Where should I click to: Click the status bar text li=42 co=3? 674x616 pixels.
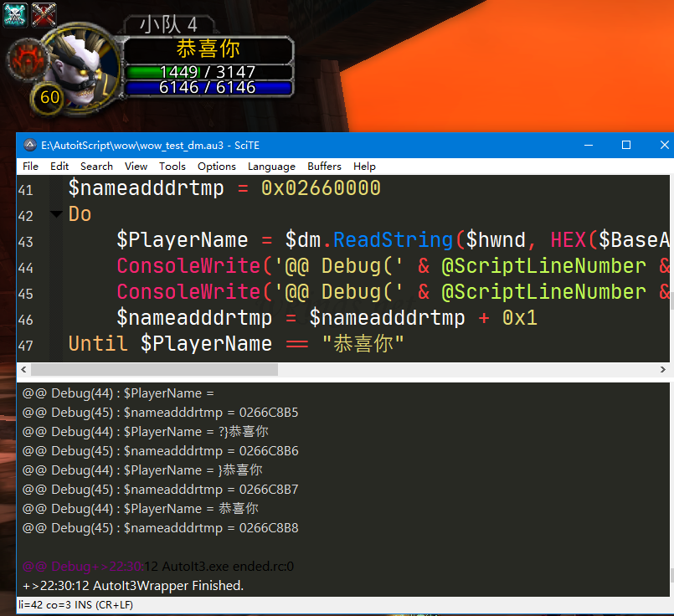75,605
